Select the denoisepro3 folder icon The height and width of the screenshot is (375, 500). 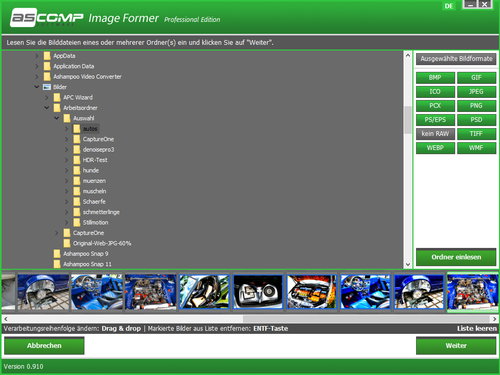click(x=77, y=149)
